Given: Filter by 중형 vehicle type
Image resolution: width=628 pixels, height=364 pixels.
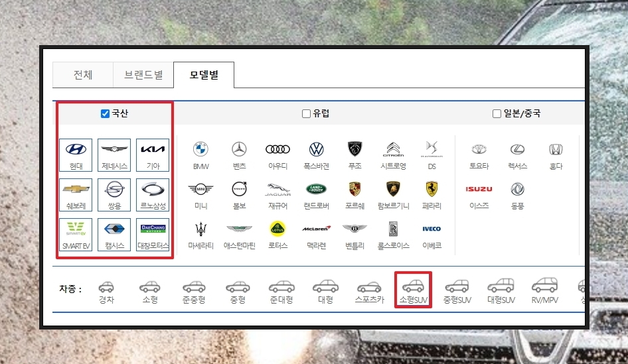Looking at the screenshot, I should click(238, 291).
